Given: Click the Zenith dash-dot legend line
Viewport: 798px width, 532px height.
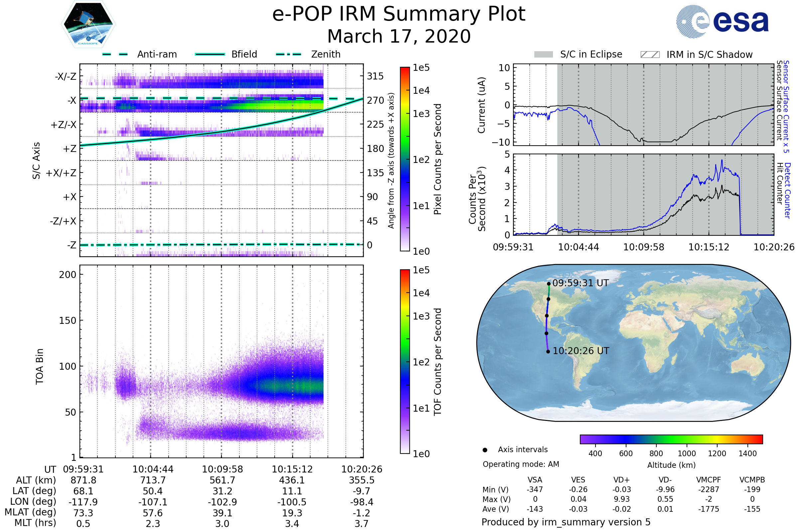Looking at the screenshot, I should 288,54.
